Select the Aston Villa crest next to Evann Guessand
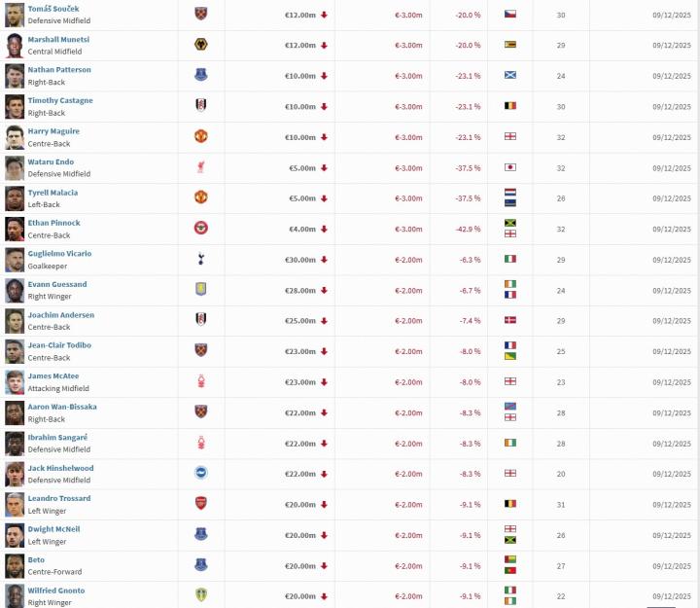The width and height of the screenshot is (700, 608). (201, 290)
